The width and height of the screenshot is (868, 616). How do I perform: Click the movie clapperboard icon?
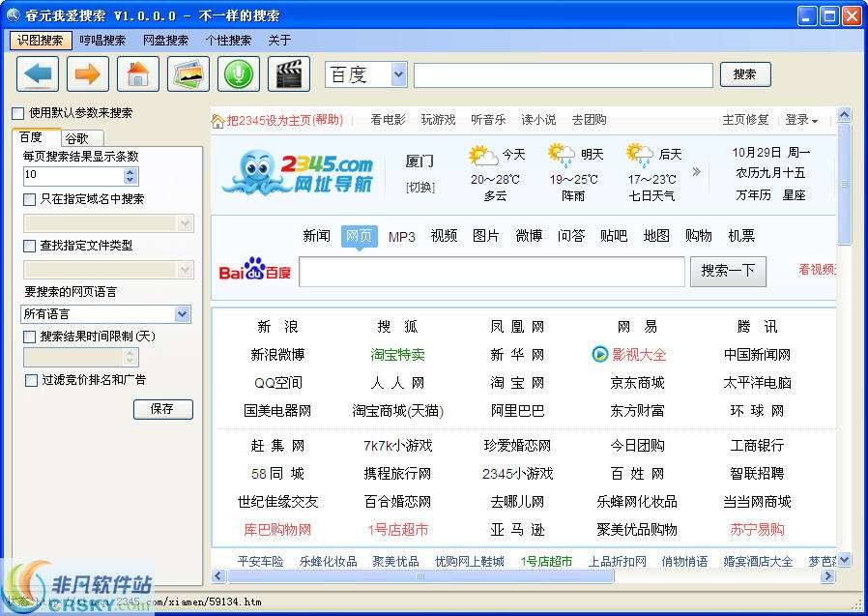click(x=288, y=74)
